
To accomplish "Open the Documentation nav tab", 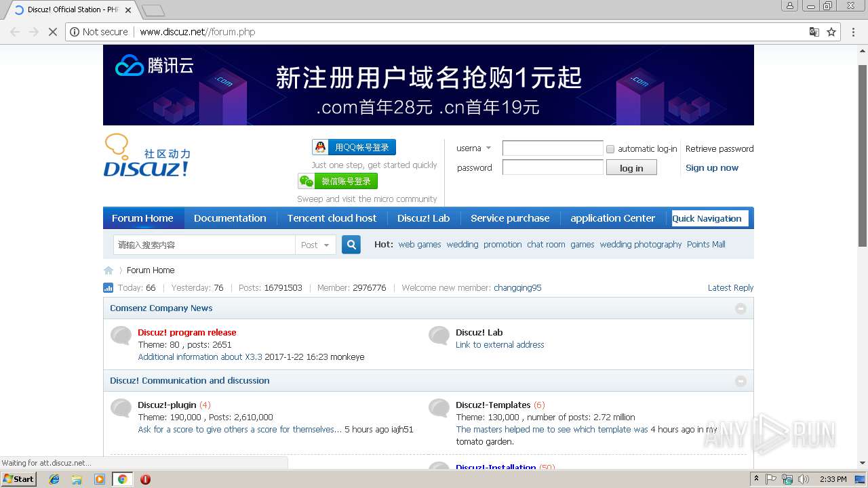I will click(230, 218).
